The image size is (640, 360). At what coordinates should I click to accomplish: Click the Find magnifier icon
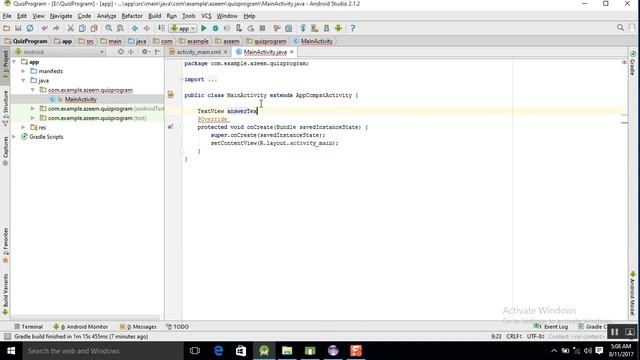point(109,28)
